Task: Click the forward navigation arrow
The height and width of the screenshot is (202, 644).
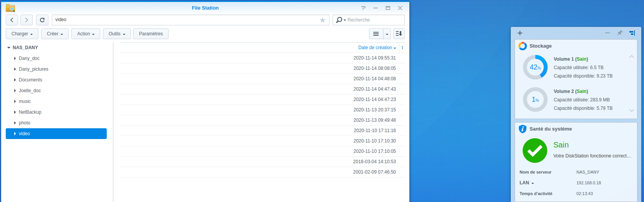Action: (26, 20)
